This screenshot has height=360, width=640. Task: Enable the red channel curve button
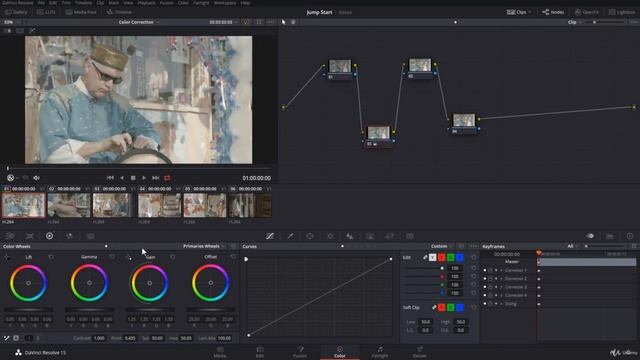coord(442,258)
